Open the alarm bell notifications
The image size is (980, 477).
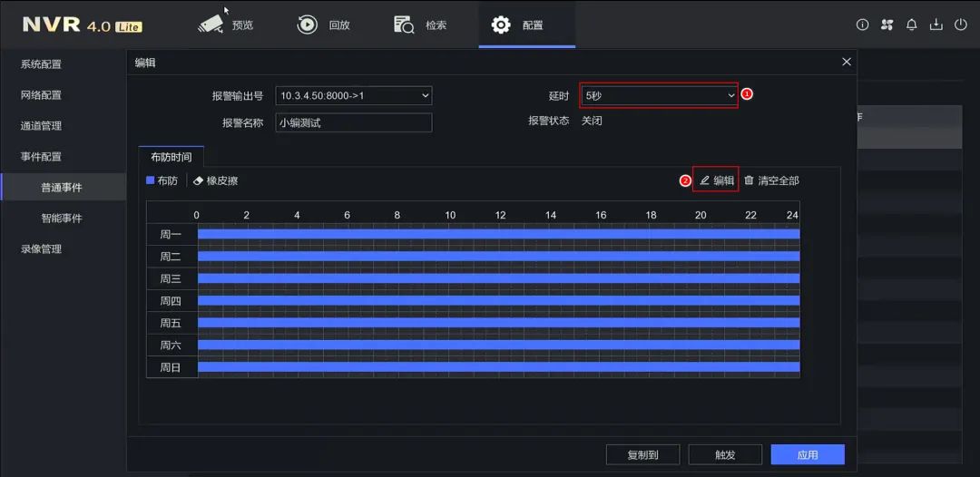pos(912,24)
